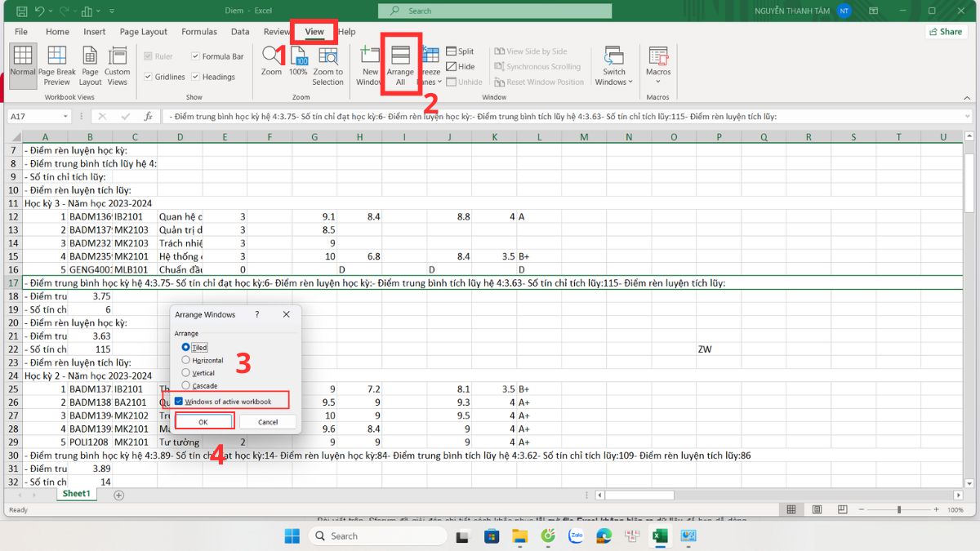Open File Explorer from taskbar
Viewport: 980px width, 551px height.
point(519,535)
